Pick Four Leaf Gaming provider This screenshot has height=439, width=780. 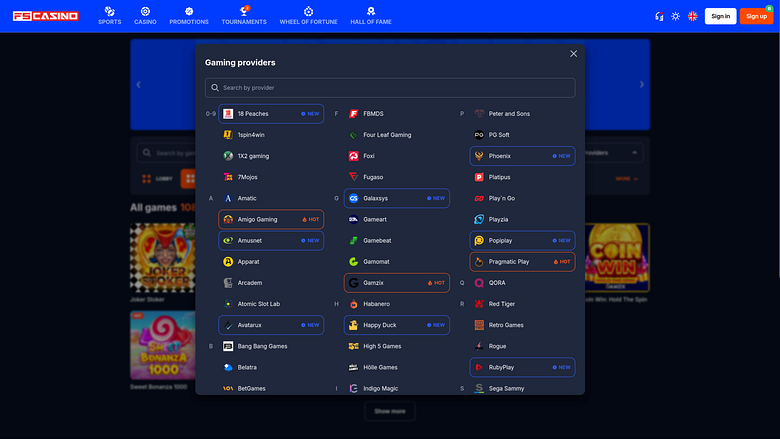coord(396,135)
